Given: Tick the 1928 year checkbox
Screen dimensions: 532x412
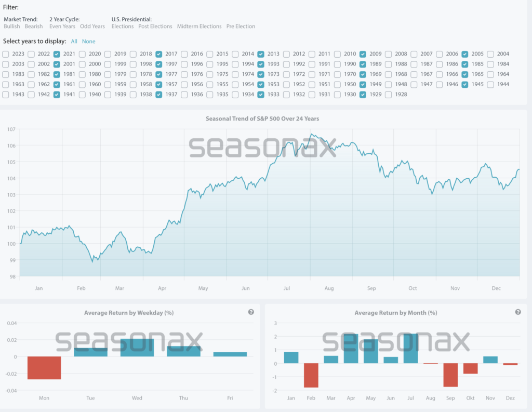Looking at the screenshot, I should pyautogui.click(x=388, y=95).
